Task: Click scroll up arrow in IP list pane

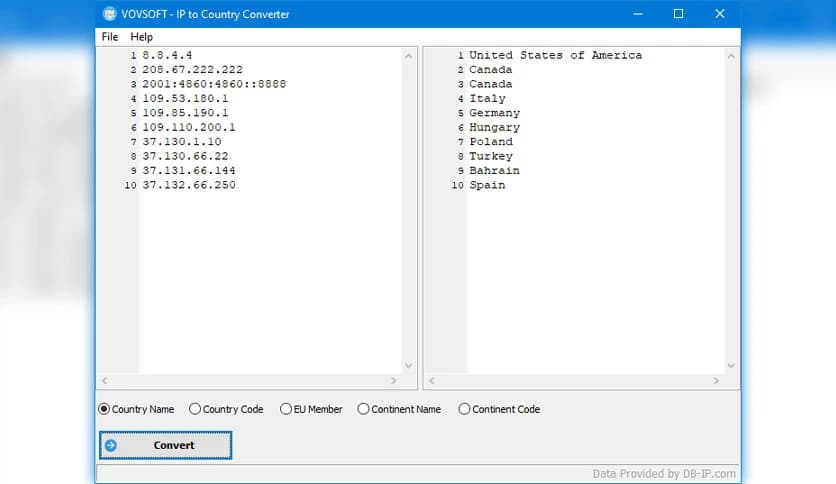Action: click(x=408, y=56)
